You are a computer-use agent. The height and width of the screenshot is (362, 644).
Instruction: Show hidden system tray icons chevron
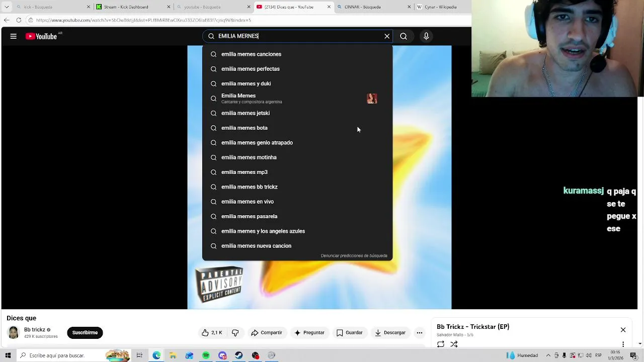pos(548,355)
